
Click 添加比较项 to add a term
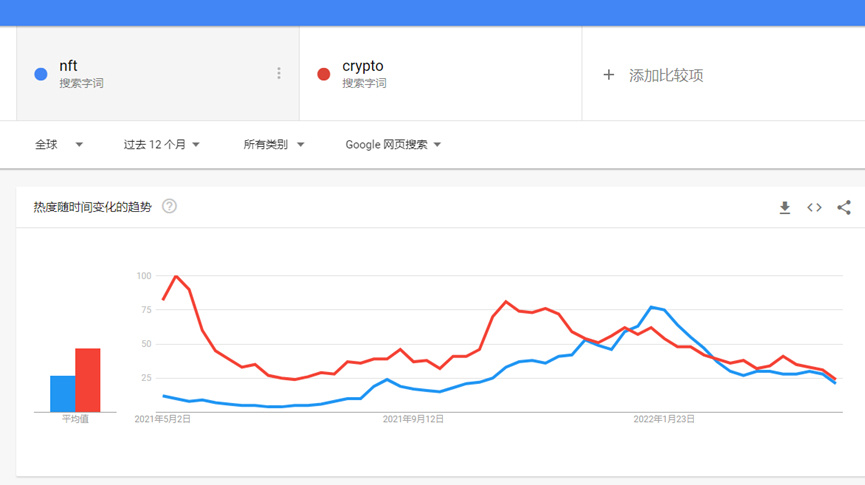point(666,75)
